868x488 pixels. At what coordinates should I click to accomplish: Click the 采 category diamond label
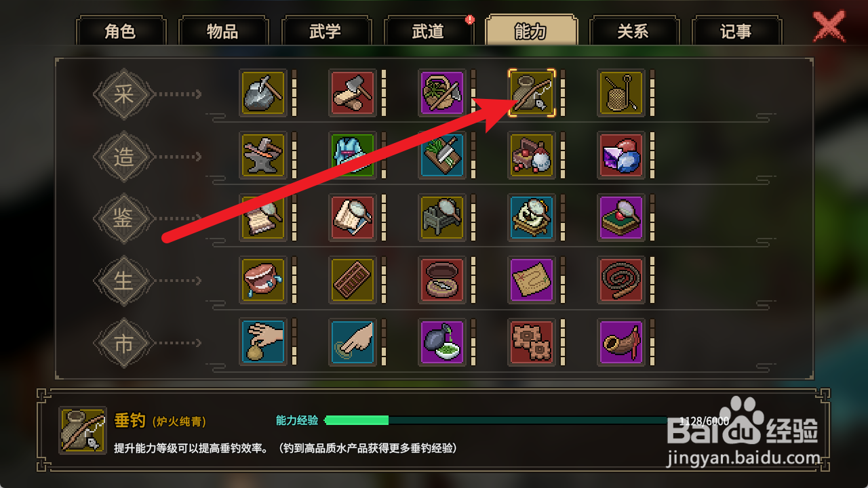(x=123, y=94)
